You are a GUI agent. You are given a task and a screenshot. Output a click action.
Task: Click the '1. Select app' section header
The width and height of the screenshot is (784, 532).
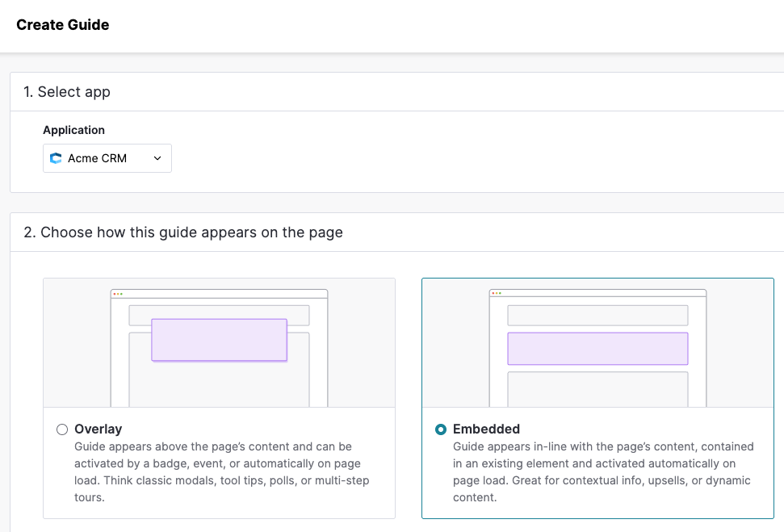coord(66,92)
